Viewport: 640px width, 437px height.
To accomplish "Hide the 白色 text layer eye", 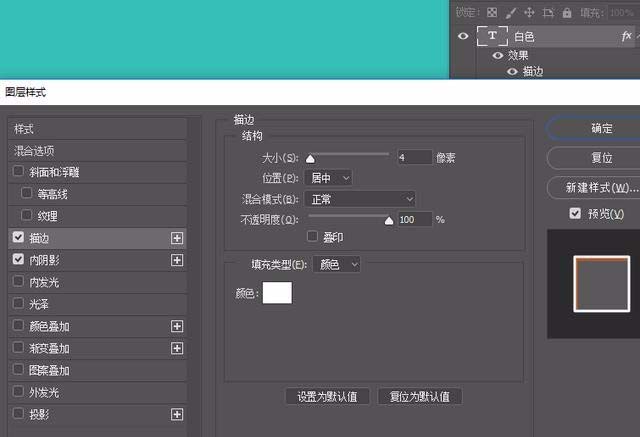I will (463, 36).
